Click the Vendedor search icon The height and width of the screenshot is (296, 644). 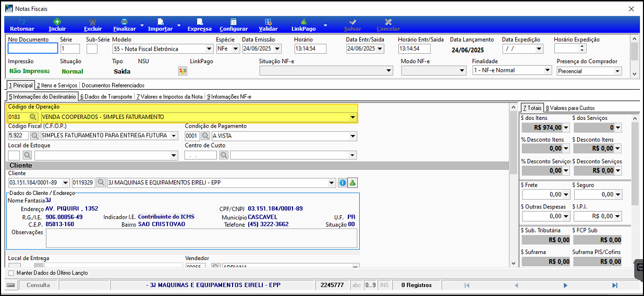tap(215, 267)
